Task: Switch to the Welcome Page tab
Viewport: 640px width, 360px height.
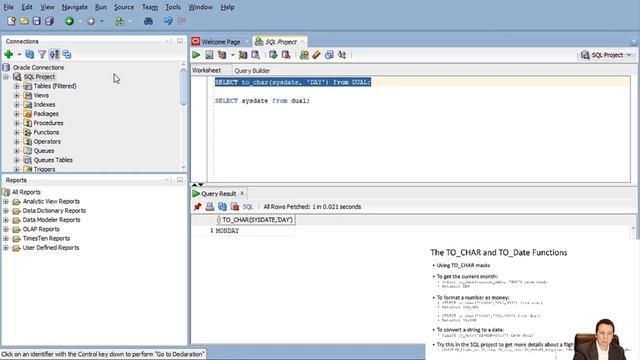Action: [x=220, y=42]
